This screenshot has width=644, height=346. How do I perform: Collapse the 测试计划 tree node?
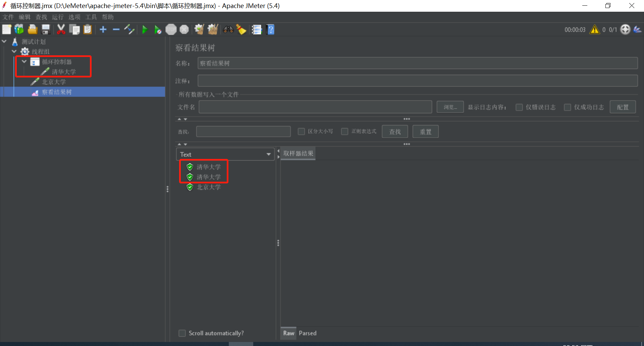click(x=4, y=42)
